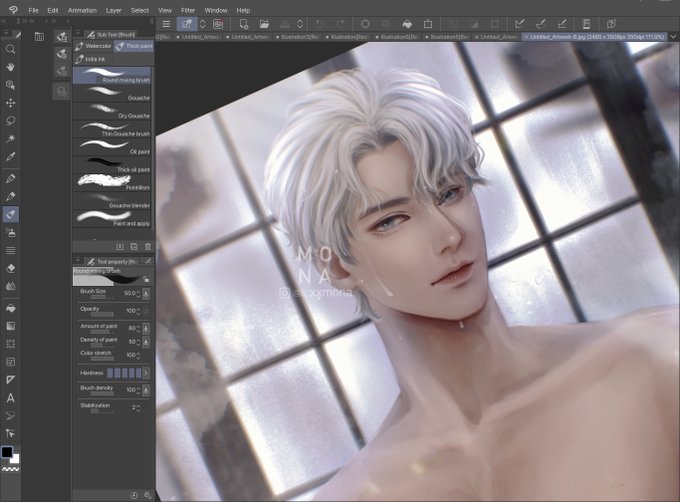Click the smartphone connect icon in command bar

click(x=586, y=24)
